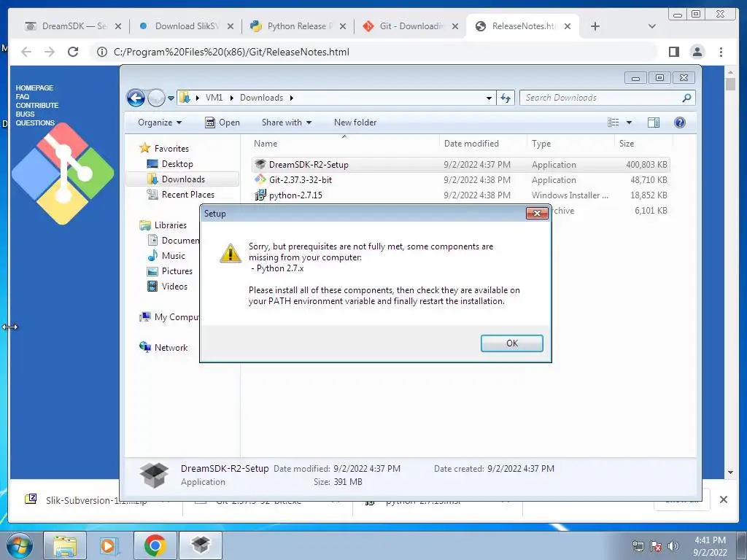
Task: Open volume control in system tray
Action: point(673,546)
